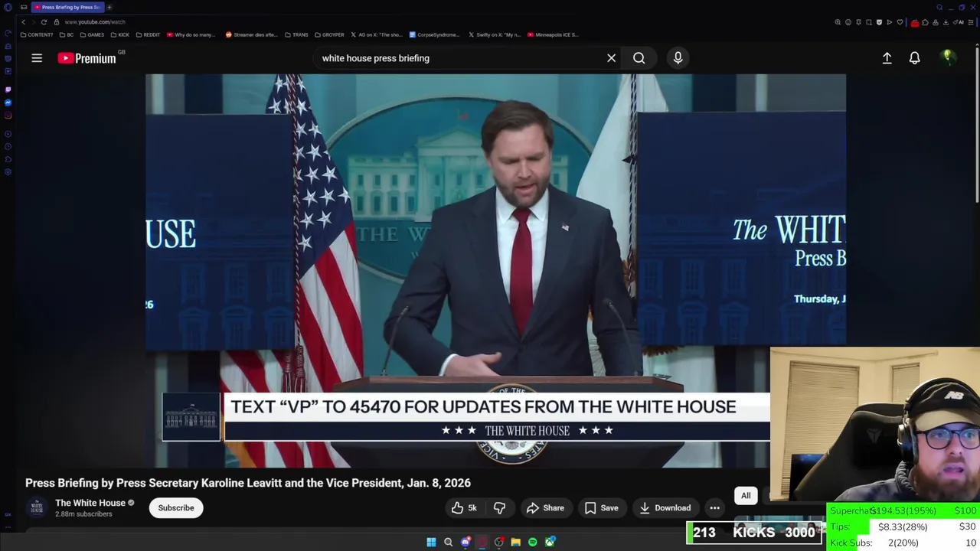Open 'Swifty on X' bookmark
The image size is (980, 551).
[x=495, y=34]
